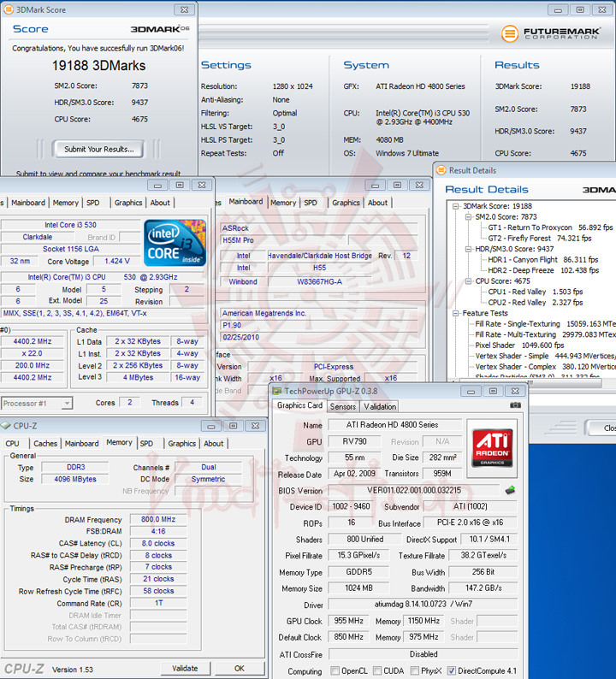Click the Command Rate 1T value
This screenshot has height=679, width=616.
click(158, 603)
